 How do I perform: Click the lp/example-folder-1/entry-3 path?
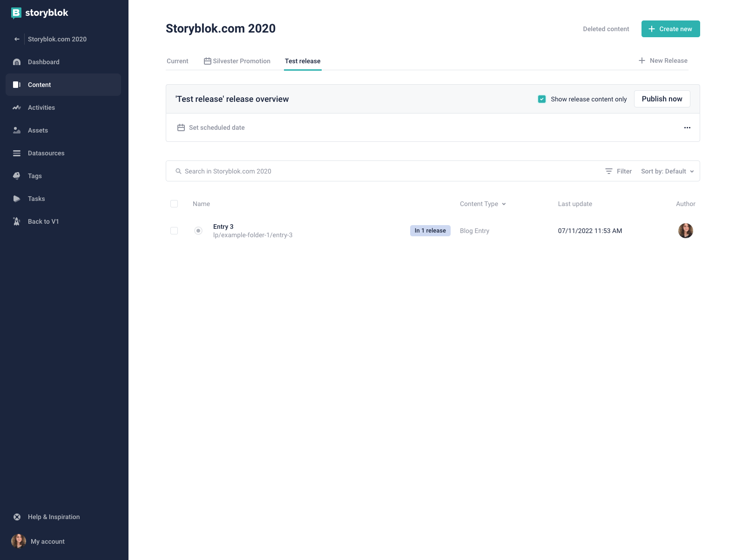point(253,235)
